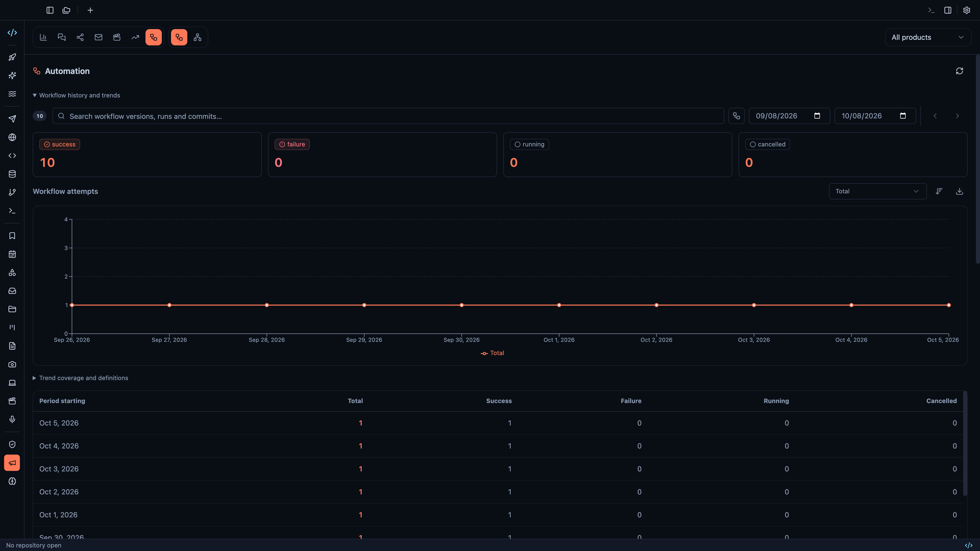Open the microphone sidebar icon
980x551 pixels.
[12, 419]
